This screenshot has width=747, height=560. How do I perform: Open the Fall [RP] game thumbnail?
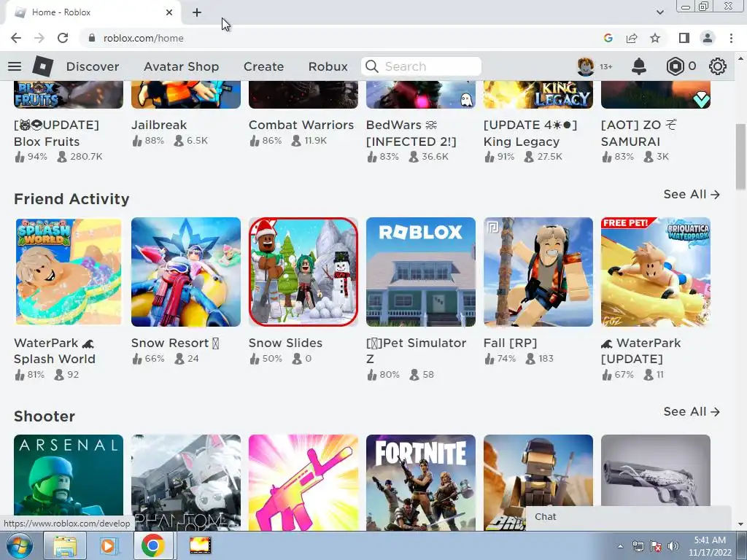click(538, 272)
